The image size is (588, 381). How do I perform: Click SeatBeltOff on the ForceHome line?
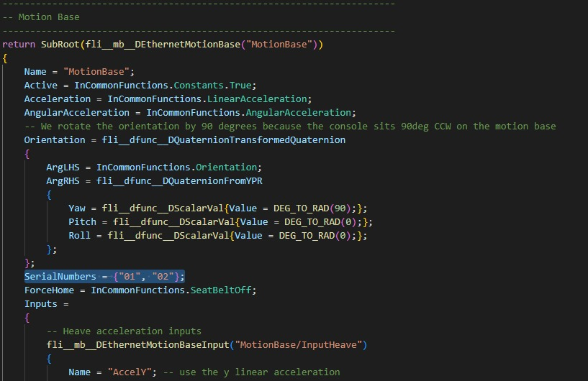point(223,290)
